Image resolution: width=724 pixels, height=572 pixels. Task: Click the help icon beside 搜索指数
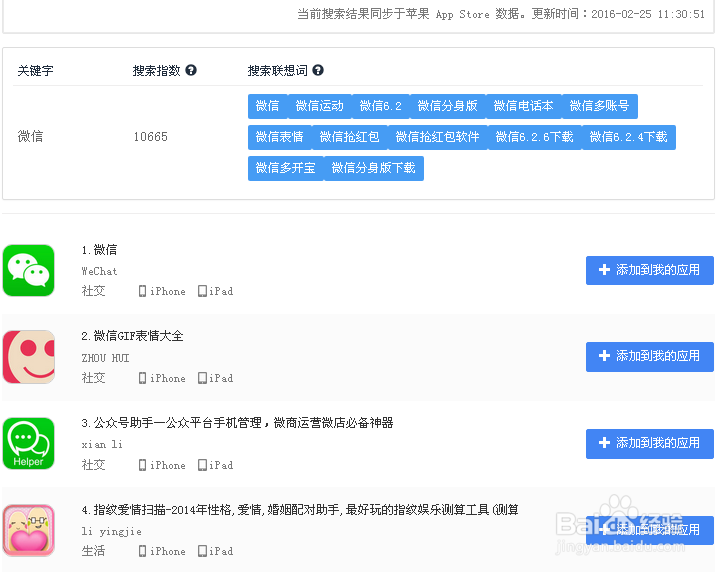tap(191, 70)
